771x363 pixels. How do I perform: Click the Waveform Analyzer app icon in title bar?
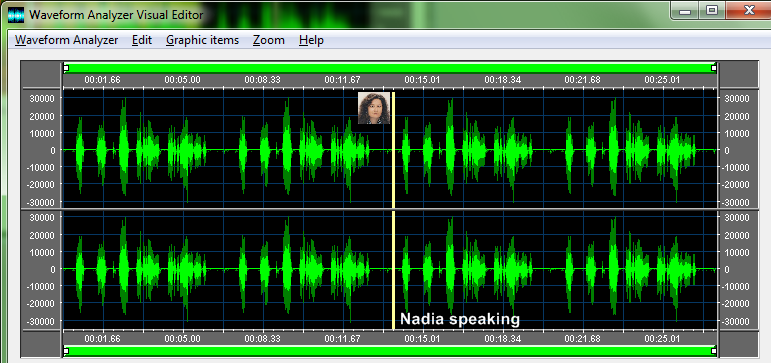pos(16,15)
